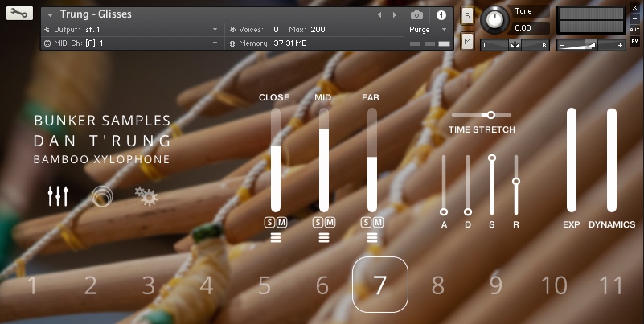Open the concentric circles effects icon
This screenshot has height=324, width=644.
pos(102,196)
